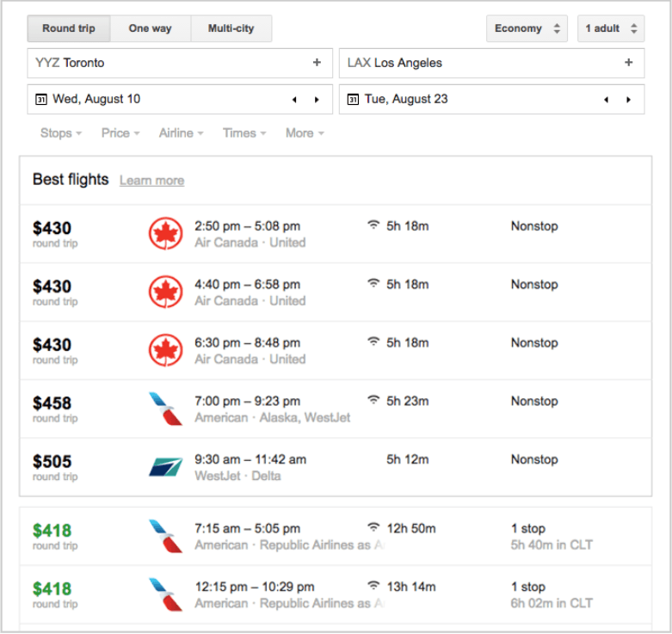The image size is (672, 634).
Task: Click the WestJet airline logo
Action: [x=165, y=467]
